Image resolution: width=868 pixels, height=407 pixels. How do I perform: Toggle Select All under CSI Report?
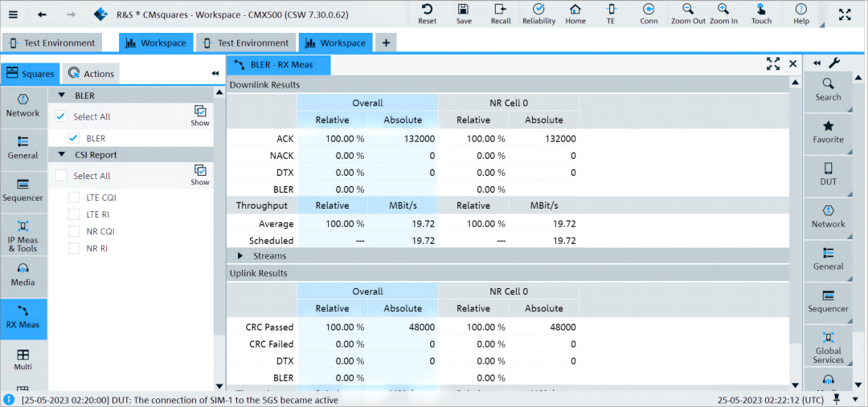(x=61, y=176)
